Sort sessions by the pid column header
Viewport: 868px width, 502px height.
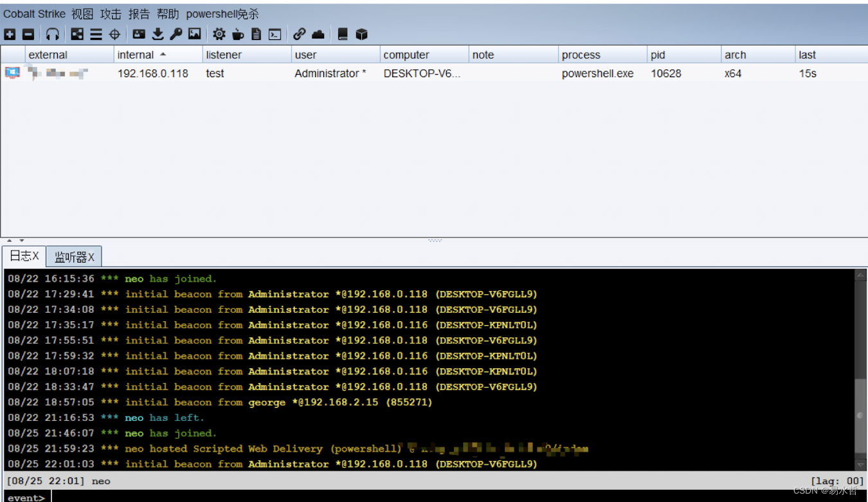click(684, 55)
